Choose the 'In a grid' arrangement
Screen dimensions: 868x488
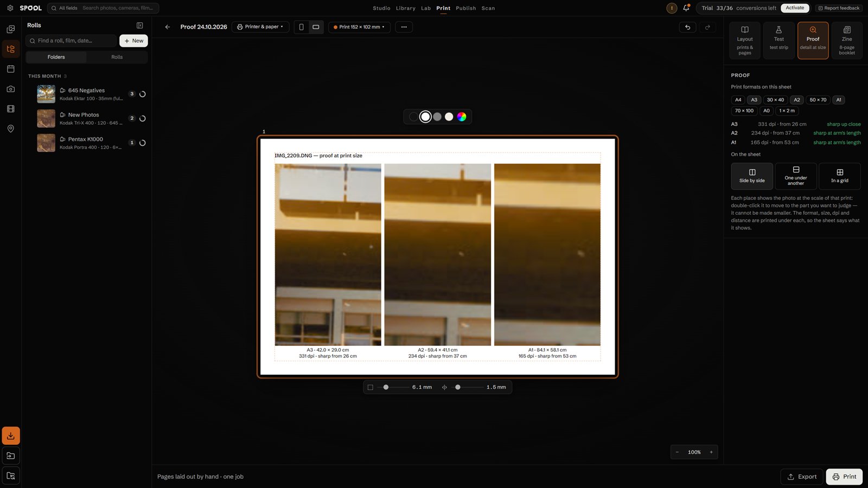(x=839, y=176)
